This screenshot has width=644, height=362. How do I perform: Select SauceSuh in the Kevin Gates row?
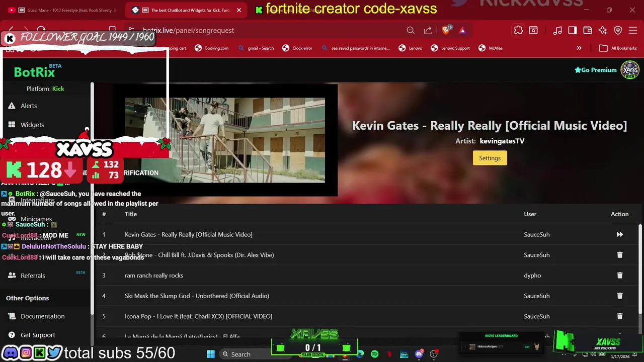pos(537,234)
